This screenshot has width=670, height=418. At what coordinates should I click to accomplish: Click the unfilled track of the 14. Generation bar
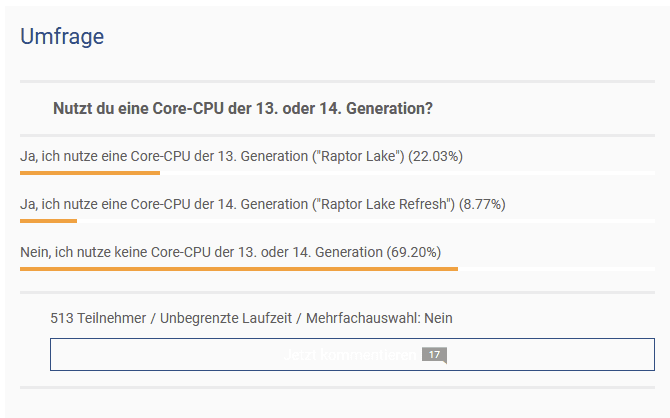pos(366,221)
